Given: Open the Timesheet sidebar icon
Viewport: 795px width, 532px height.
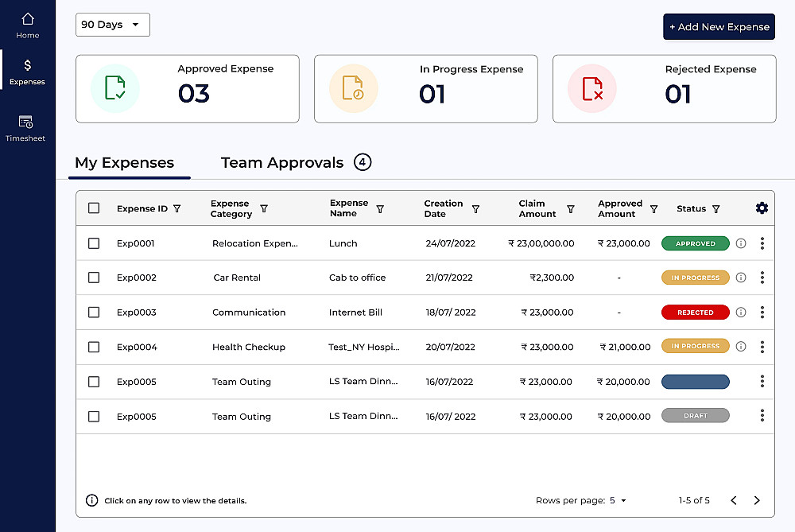Looking at the screenshot, I should 25,127.
